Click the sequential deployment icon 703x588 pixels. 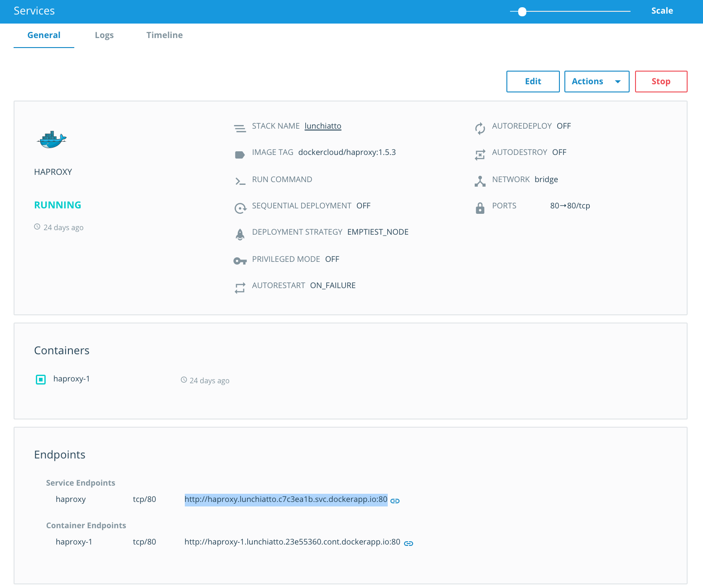pos(240,208)
